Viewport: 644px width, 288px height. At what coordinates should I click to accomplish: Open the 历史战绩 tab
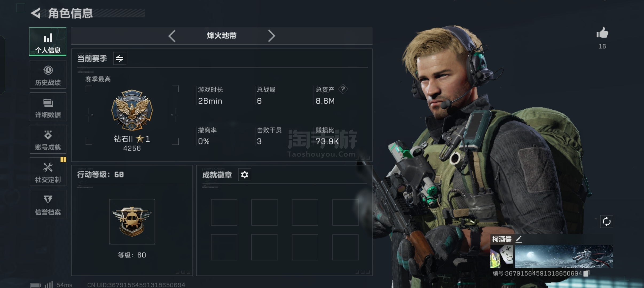point(48,74)
